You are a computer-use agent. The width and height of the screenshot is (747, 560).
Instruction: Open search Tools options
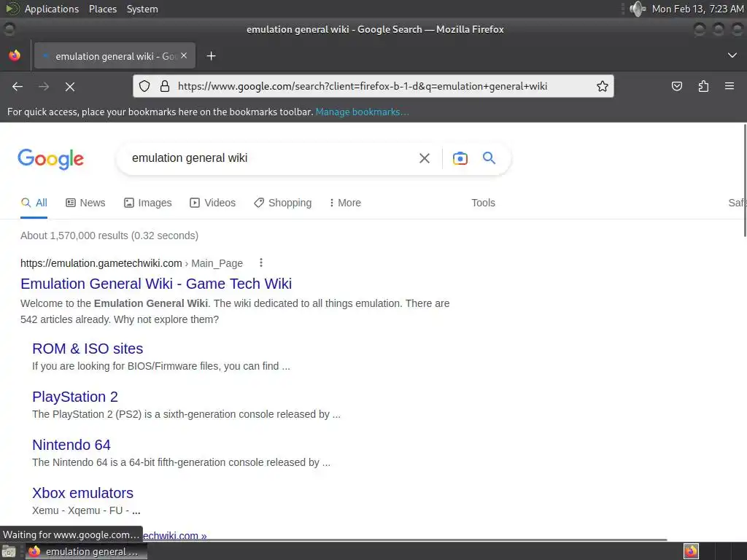483,203
